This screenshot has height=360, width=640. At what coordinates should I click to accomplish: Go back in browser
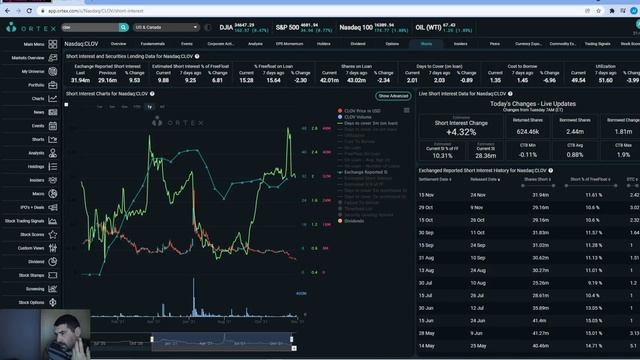(x=7, y=11)
